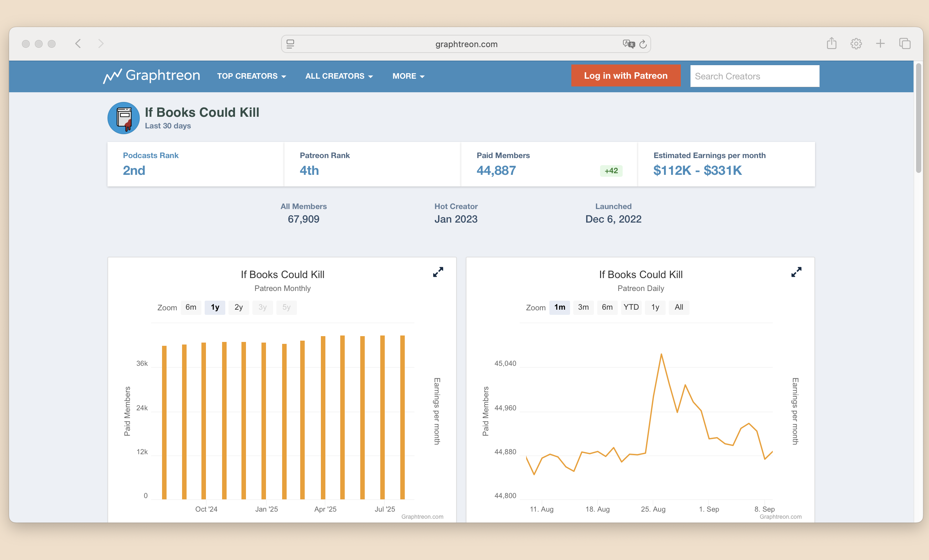Open the TOP CREATORS dropdown
Screen dimensions: 929x560
pyautogui.click(x=251, y=76)
